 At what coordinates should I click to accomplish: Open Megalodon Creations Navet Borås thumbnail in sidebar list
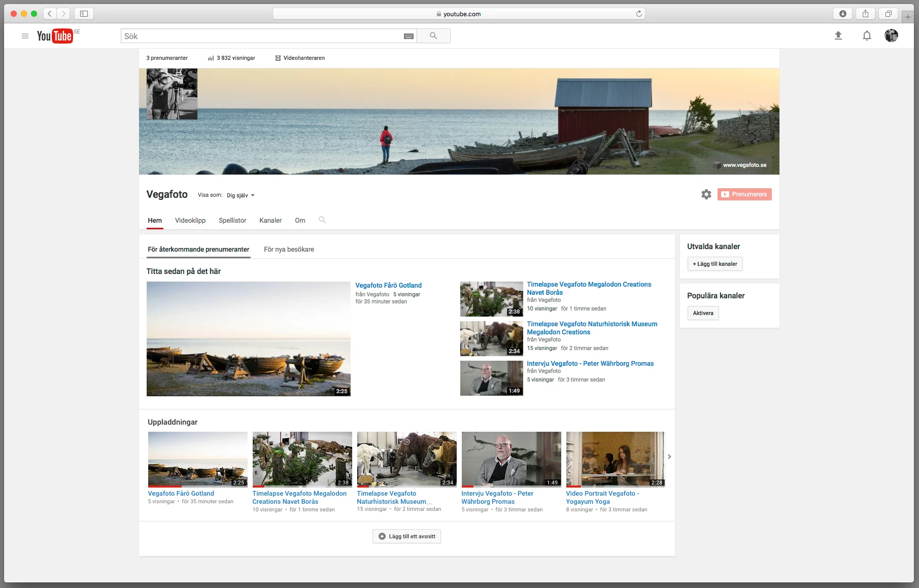[x=491, y=299]
